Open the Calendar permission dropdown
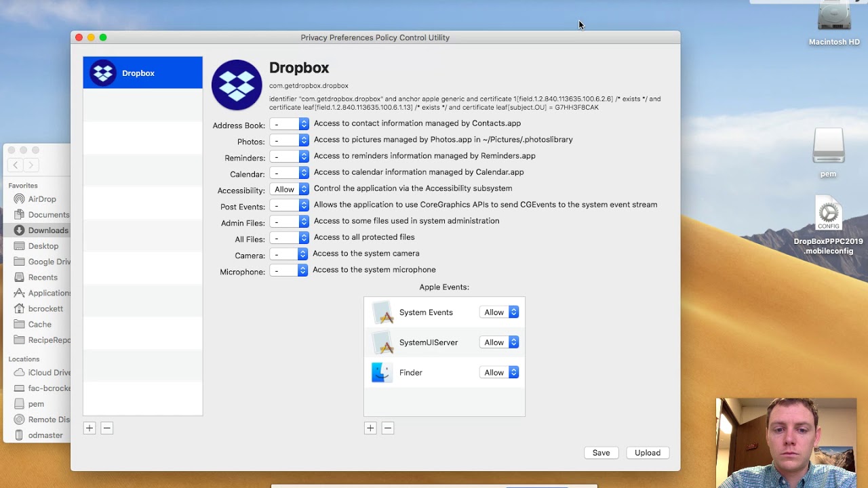Viewport: 868px width, 488px height. [x=289, y=173]
